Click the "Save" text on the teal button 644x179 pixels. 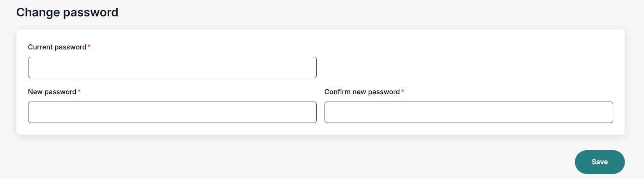pos(600,162)
